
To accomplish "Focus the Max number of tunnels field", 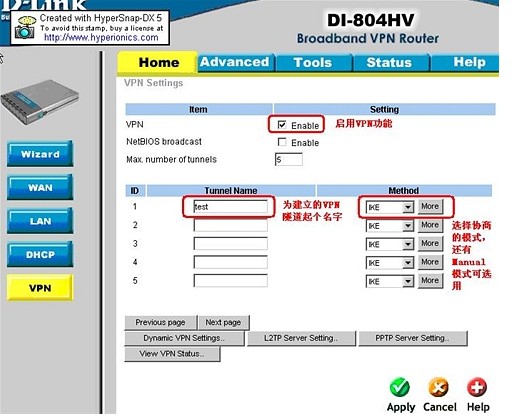I will (289, 159).
